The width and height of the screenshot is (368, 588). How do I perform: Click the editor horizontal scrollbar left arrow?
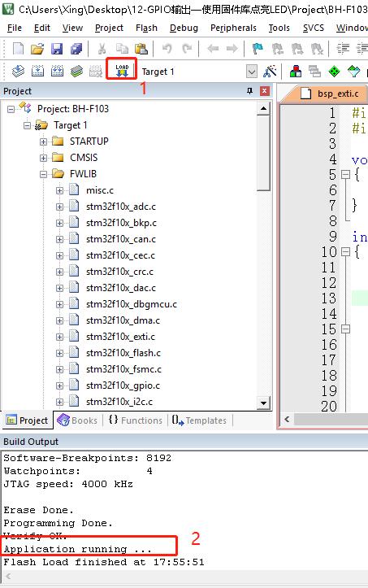point(287,420)
